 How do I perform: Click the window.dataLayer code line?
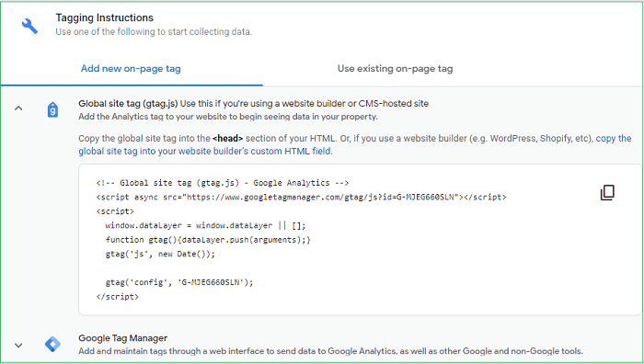tap(205, 225)
